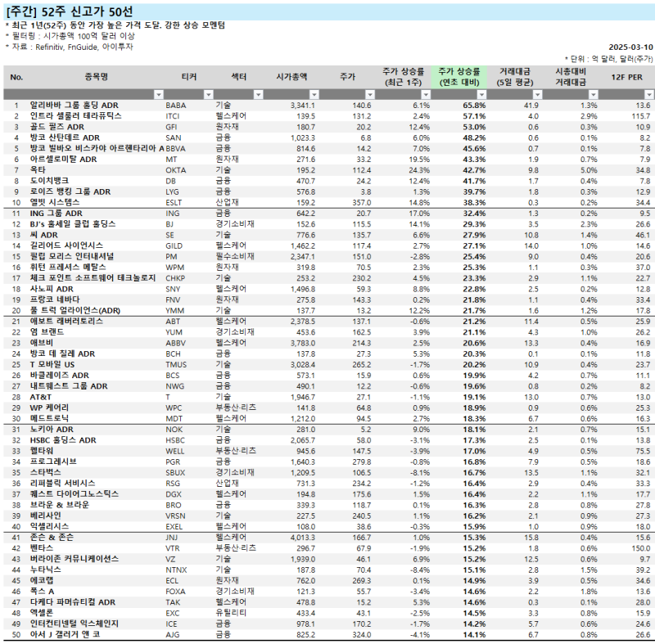
Task: Click the TMUS ticker cell
Action: [x=176, y=365]
